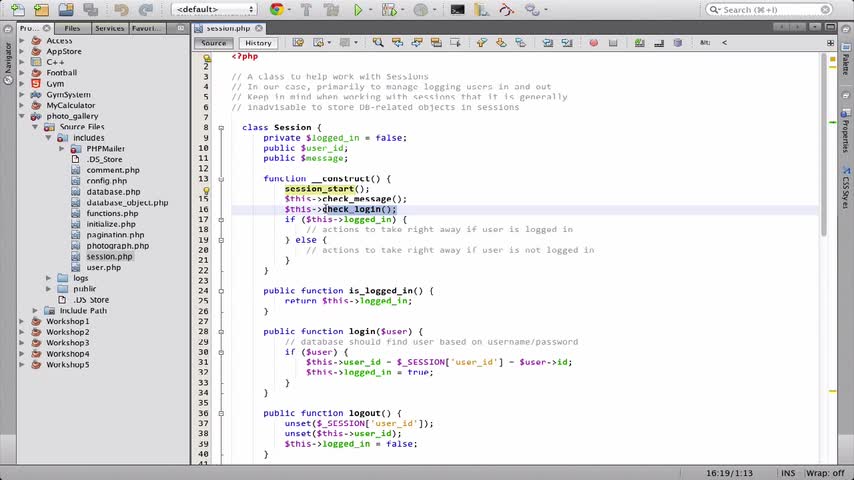
Task: Expand the public folder
Action: tap(48, 289)
